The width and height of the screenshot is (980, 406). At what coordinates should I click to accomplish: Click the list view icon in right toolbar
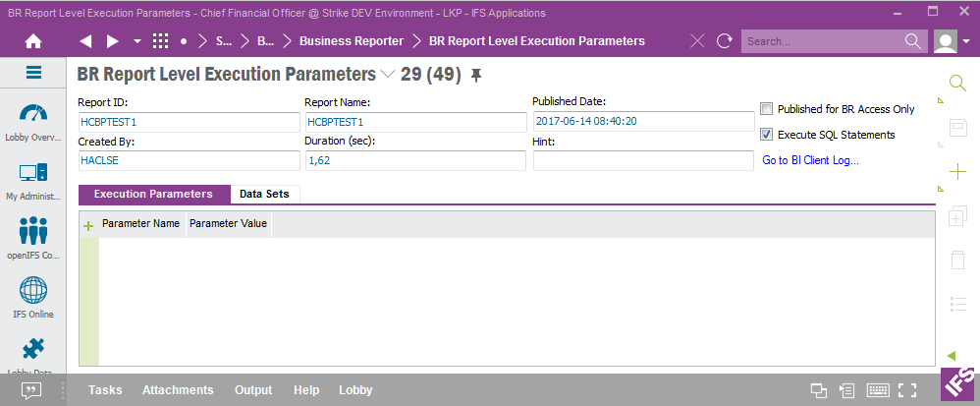(x=957, y=304)
